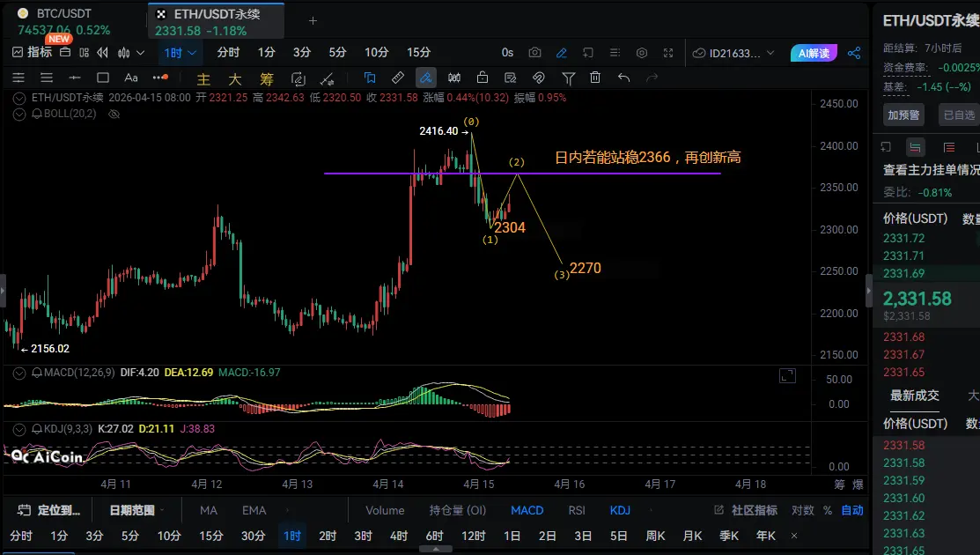The image size is (980, 555).
Task: Select the Aa text annotation tool
Action: (130, 78)
